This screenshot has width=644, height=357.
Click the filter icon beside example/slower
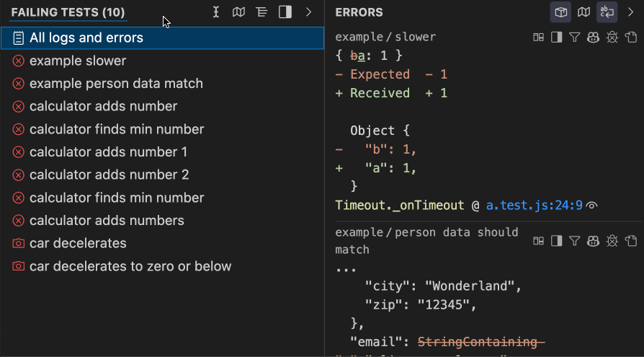(575, 38)
